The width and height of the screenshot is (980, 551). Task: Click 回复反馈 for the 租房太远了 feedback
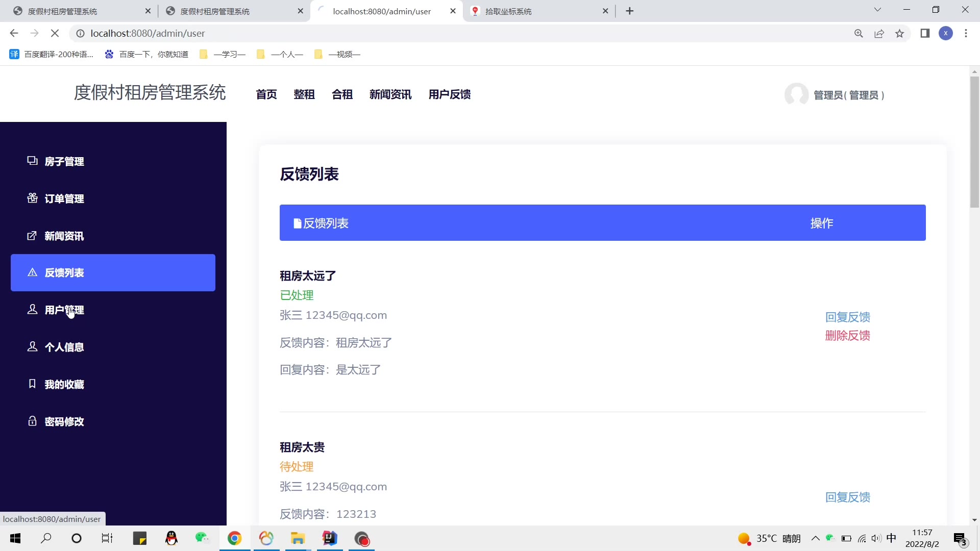coord(847,317)
